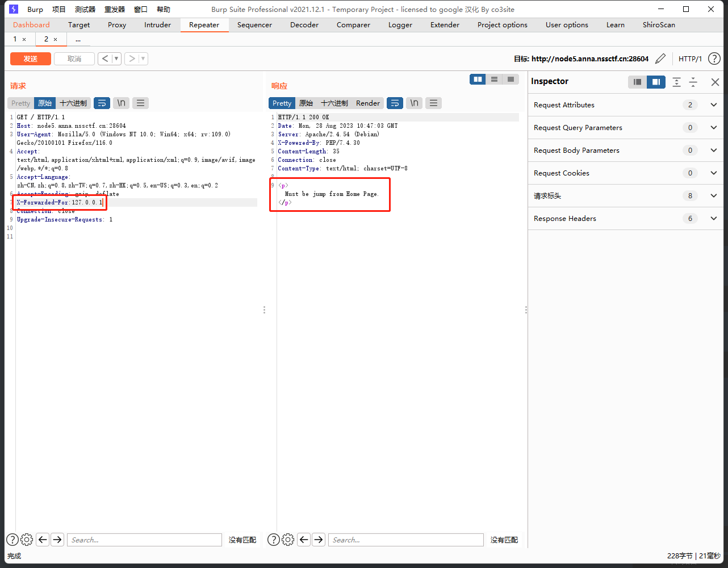Collapse all Inspector sections icon
Screen dimensions: 728x568
point(693,82)
